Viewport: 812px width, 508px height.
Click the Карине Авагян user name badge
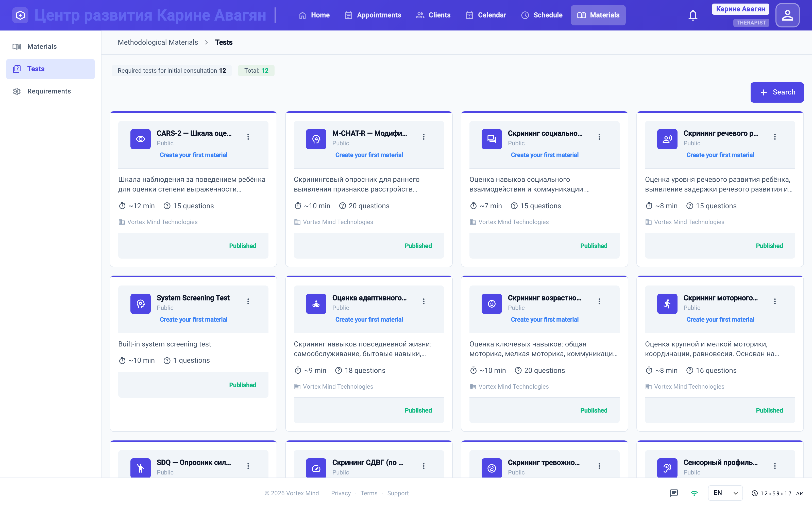740,9
